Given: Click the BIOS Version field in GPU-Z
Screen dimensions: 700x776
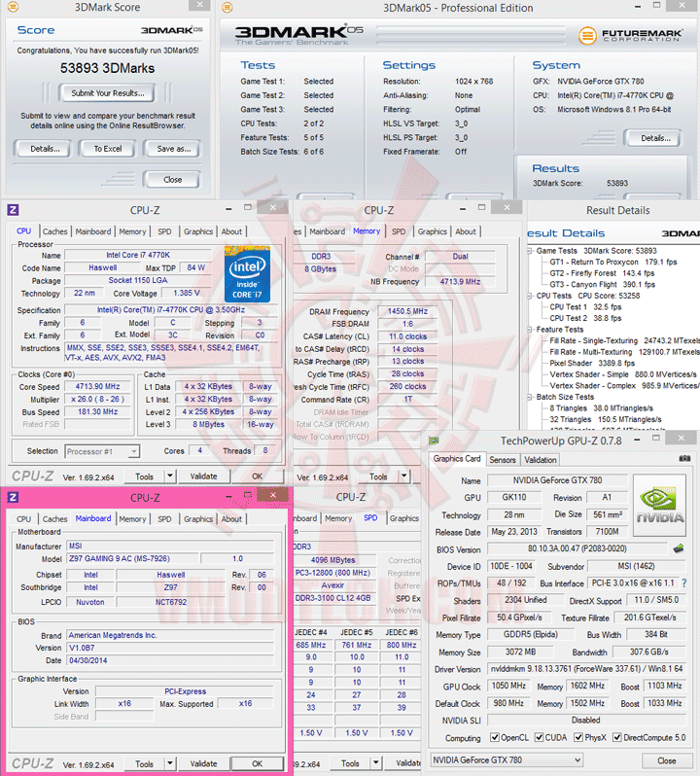Looking at the screenshot, I should click(577, 548).
